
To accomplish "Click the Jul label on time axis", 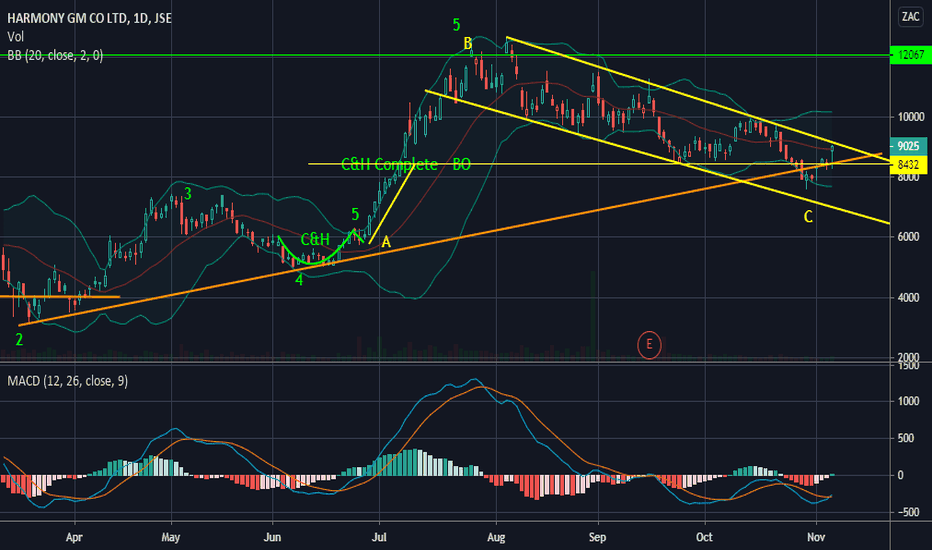I will pyautogui.click(x=379, y=538).
